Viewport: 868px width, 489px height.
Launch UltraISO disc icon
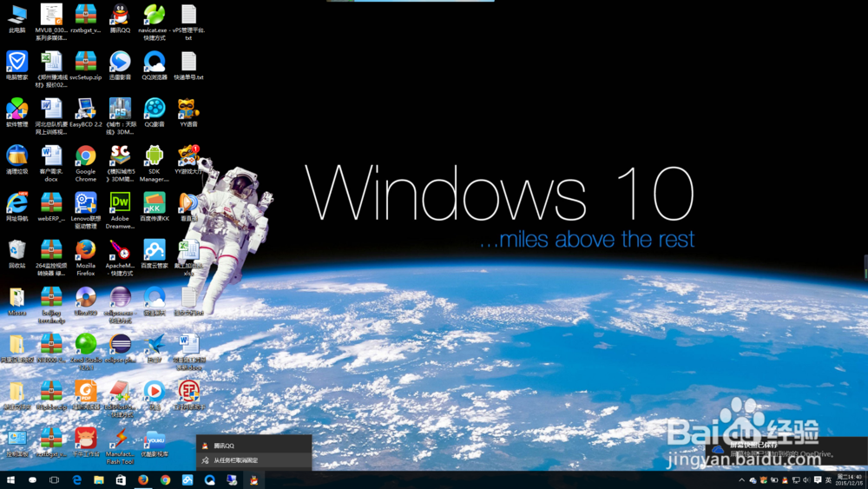click(86, 301)
